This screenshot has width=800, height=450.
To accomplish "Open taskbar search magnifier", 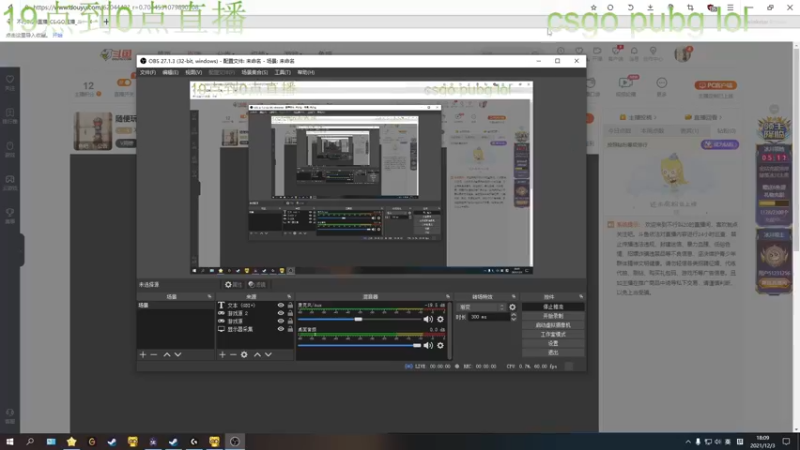I will (30, 441).
